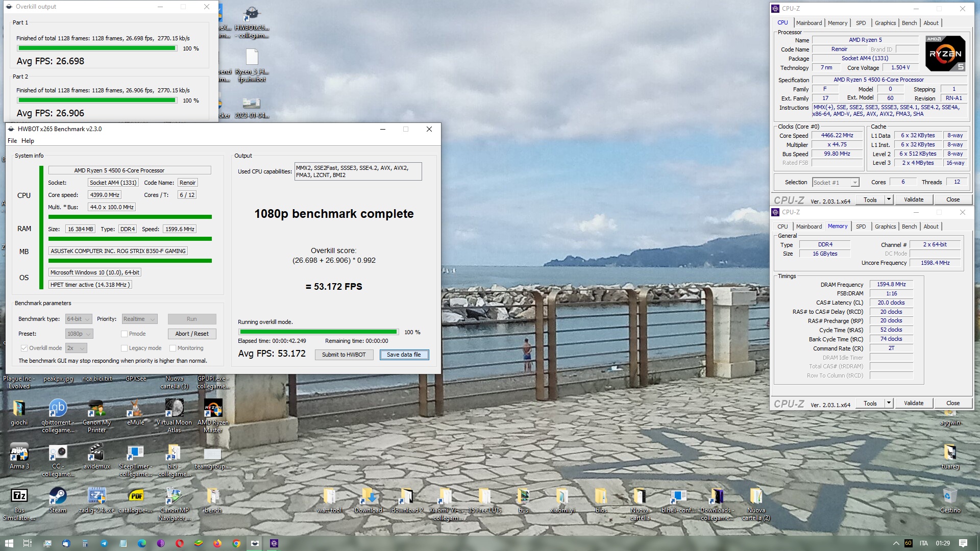Image resolution: width=980 pixels, height=551 pixels.
Task: Open the Bus Simulator 7z archive icon
Action: pyautogui.click(x=19, y=504)
